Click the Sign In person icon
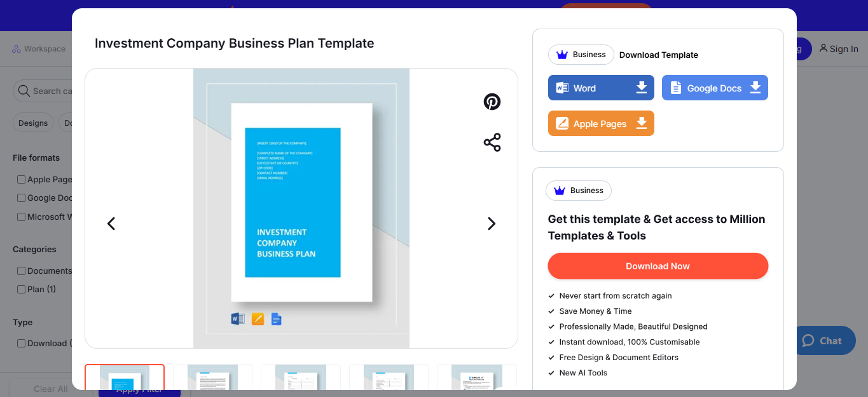 (824, 49)
